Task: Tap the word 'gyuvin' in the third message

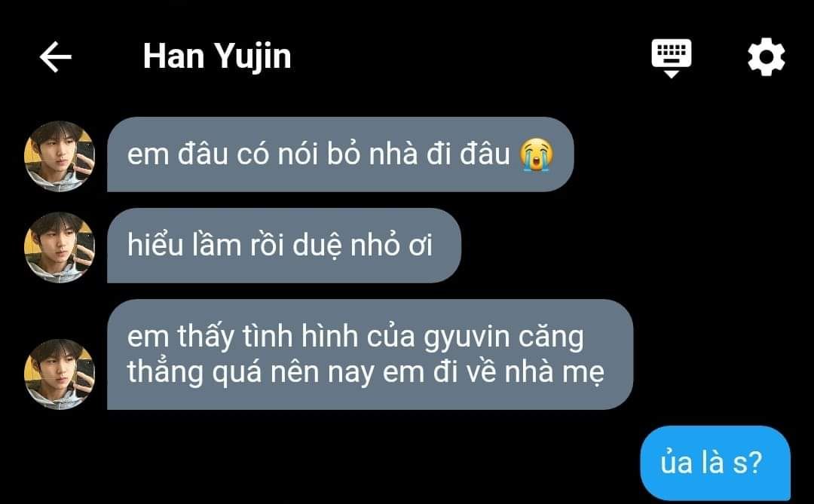Action: pos(467,338)
